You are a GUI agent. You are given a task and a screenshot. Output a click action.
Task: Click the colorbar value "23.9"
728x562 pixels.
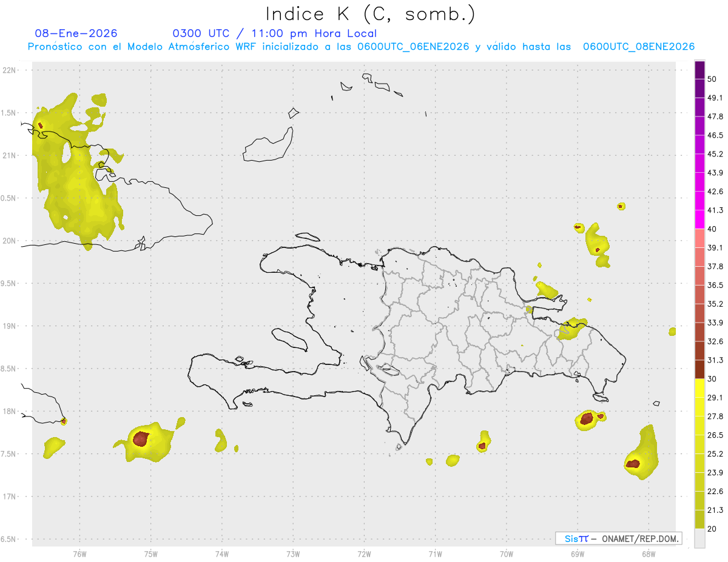tap(715, 472)
